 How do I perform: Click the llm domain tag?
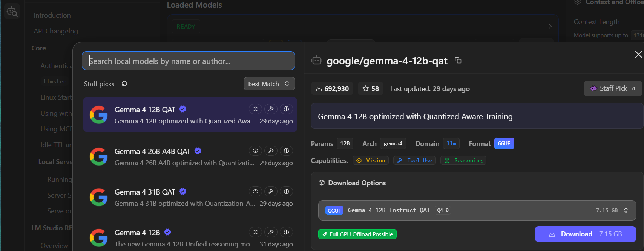pos(451,143)
